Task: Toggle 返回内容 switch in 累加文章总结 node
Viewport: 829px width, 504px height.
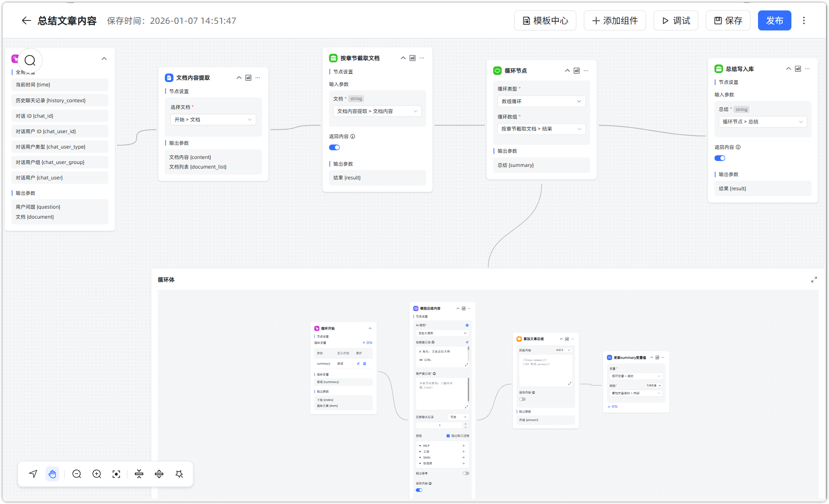Action: [522, 399]
